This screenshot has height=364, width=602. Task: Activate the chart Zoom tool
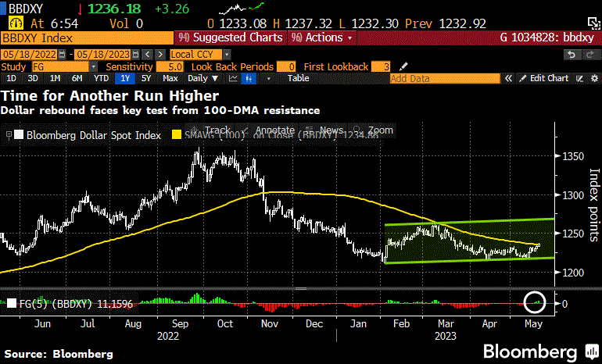pyautogui.click(x=374, y=130)
